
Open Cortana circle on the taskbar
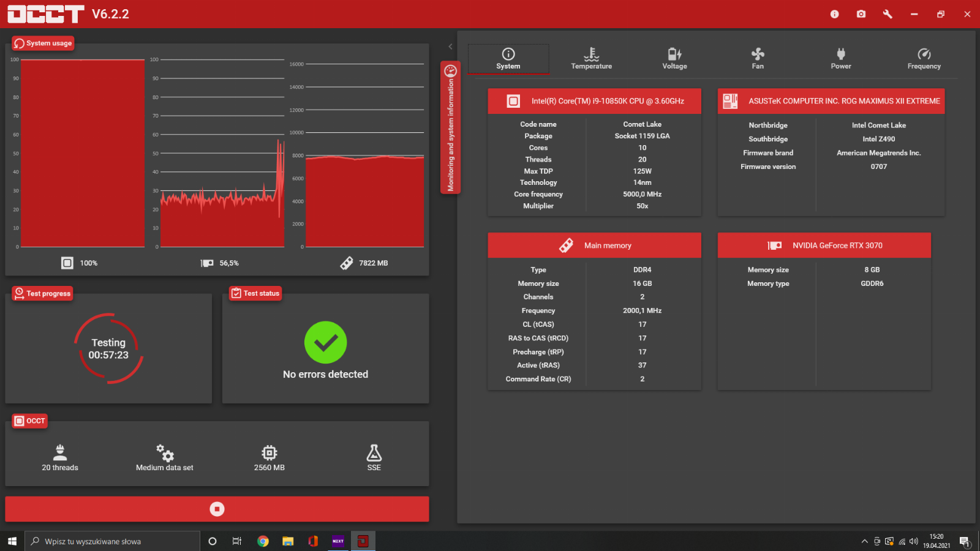click(x=213, y=541)
